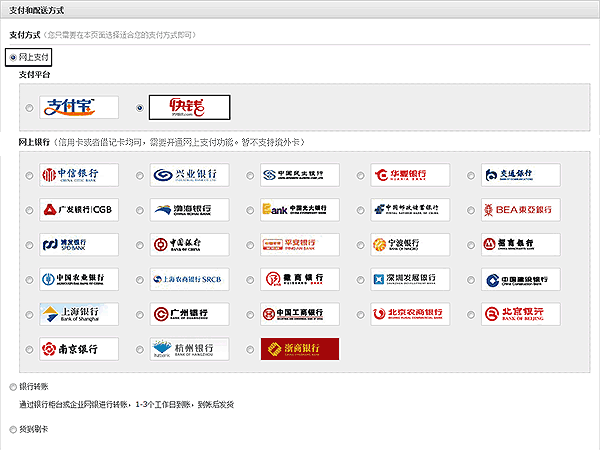Click the 深圳发展银行 logo
The image size is (600, 450).
[410, 279]
